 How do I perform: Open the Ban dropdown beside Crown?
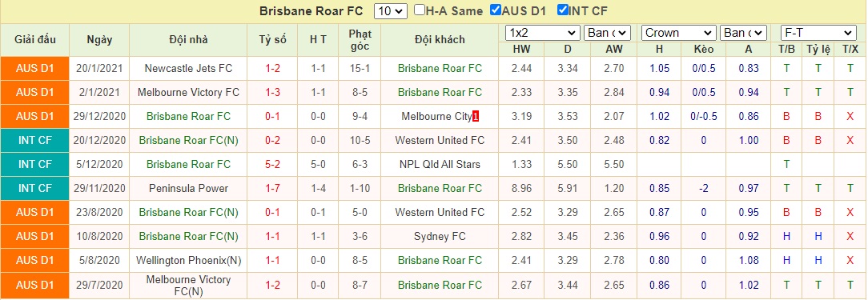click(744, 34)
